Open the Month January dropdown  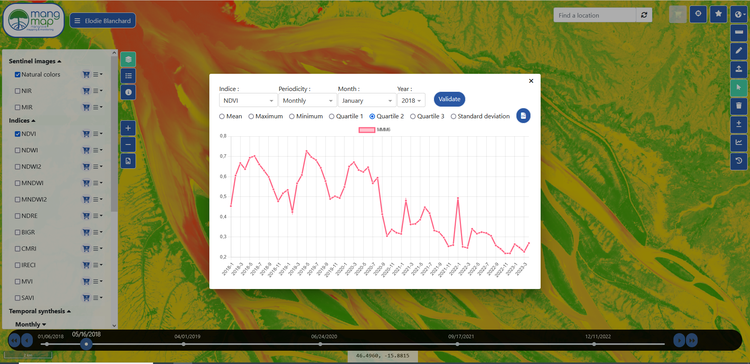366,100
